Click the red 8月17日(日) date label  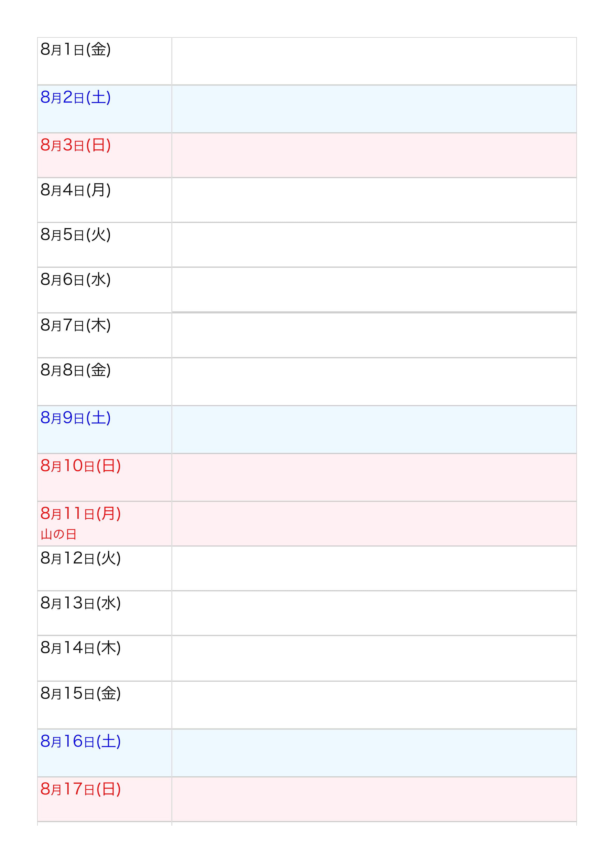[x=80, y=789]
